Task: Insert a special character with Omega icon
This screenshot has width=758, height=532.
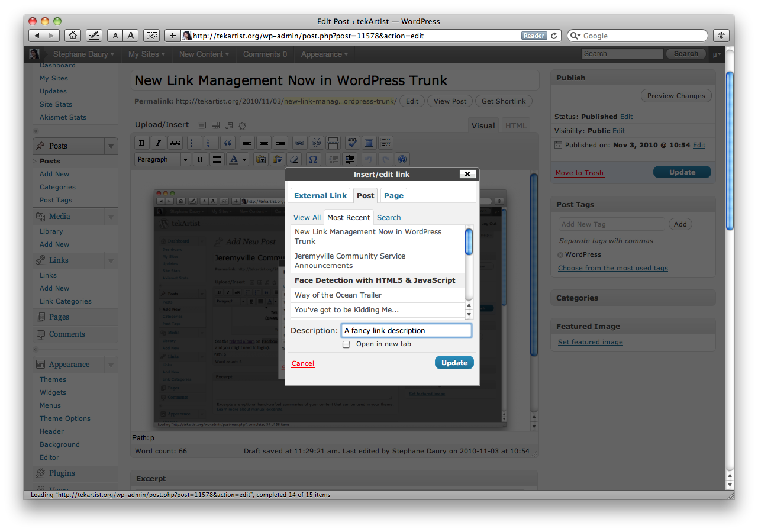Action: pyautogui.click(x=313, y=159)
